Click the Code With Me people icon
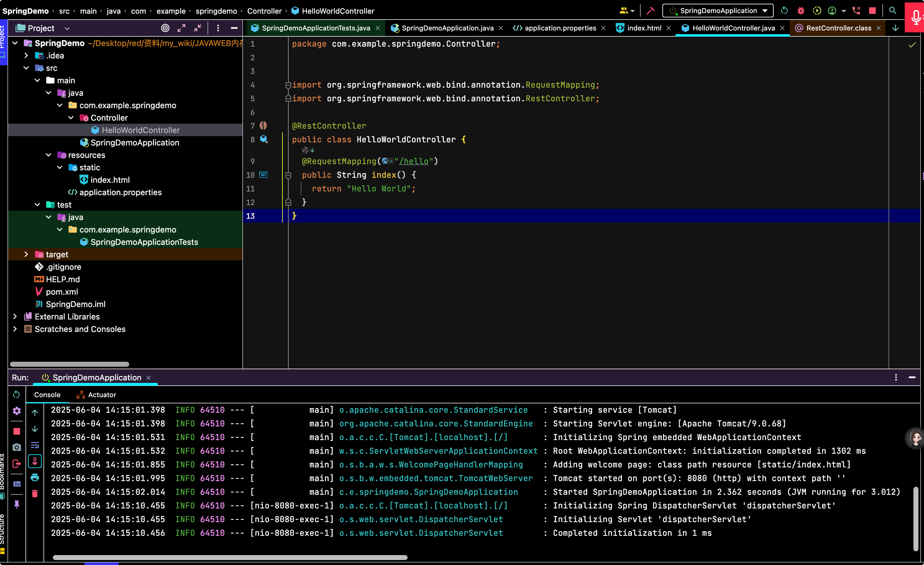This screenshot has width=924, height=565. click(624, 11)
